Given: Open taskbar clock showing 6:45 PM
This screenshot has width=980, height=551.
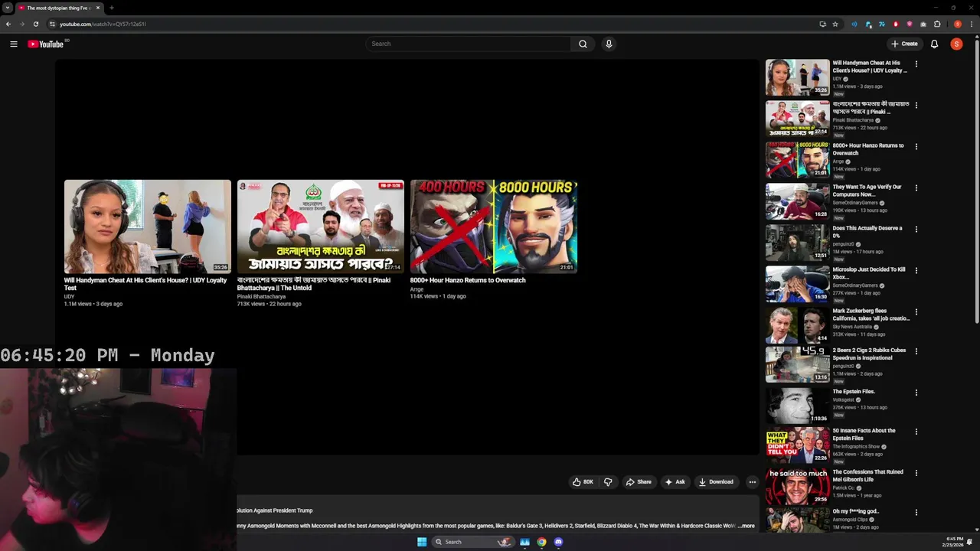Looking at the screenshot, I should (x=954, y=542).
